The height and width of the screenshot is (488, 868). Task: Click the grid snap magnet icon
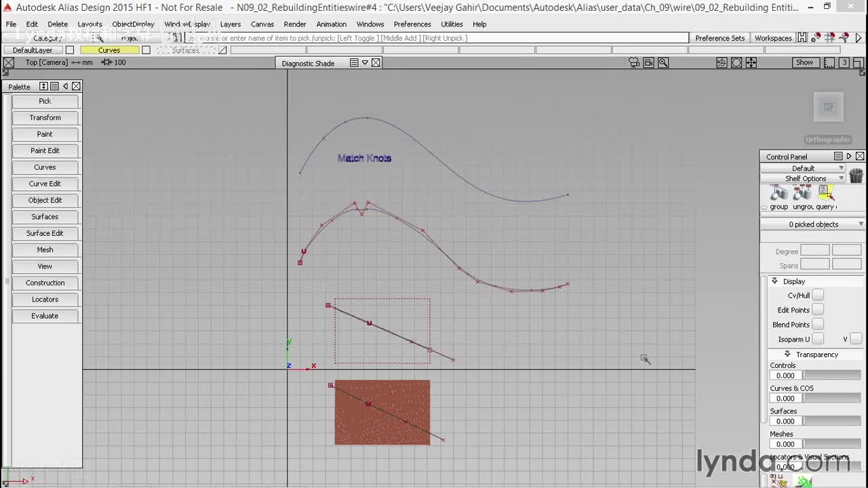[830, 38]
